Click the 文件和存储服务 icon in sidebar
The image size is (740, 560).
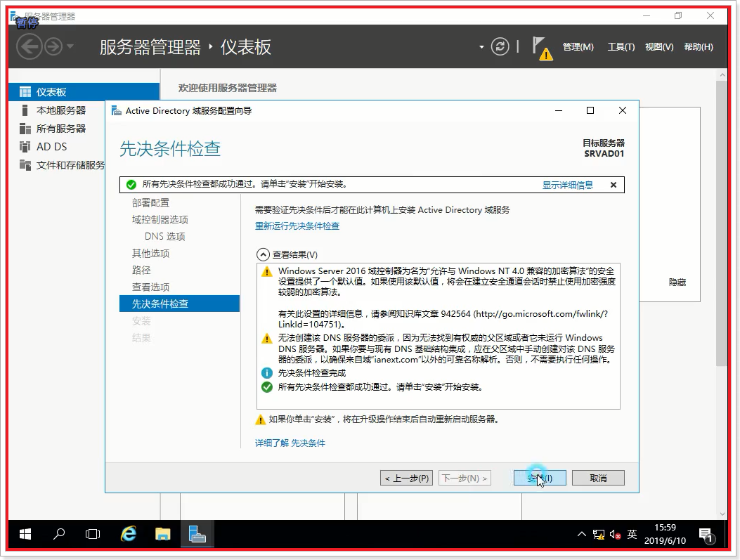(25, 165)
